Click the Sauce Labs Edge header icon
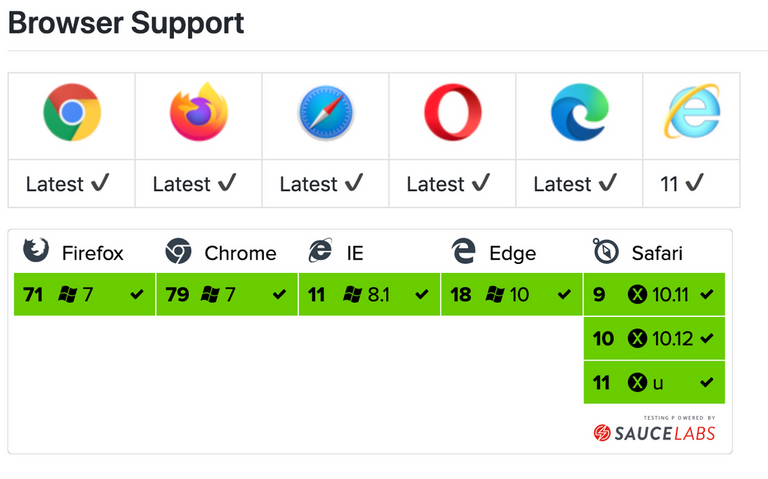This screenshot has height=479, width=768. (x=463, y=251)
